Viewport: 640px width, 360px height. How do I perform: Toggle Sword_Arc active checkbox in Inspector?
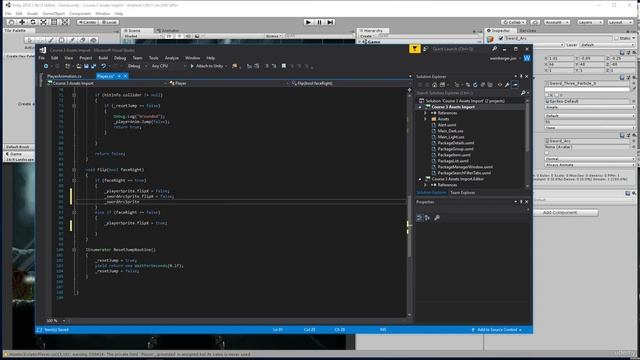click(501, 38)
